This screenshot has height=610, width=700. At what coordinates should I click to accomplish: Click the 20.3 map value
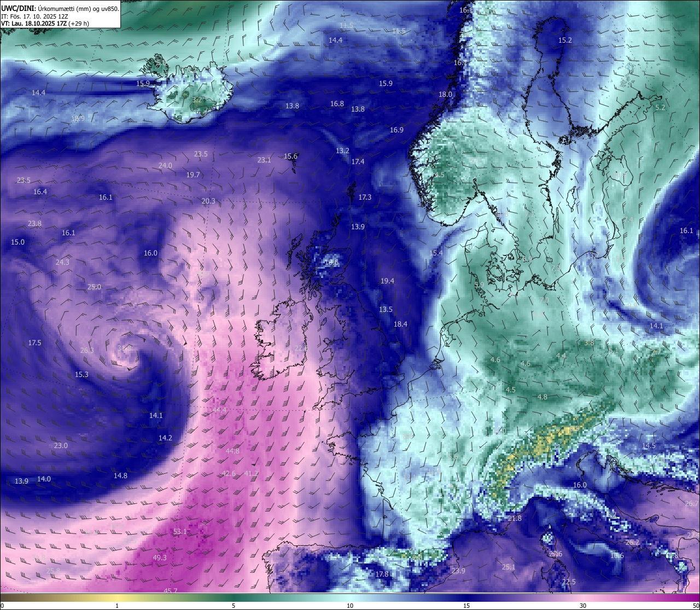pyautogui.click(x=208, y=201)
